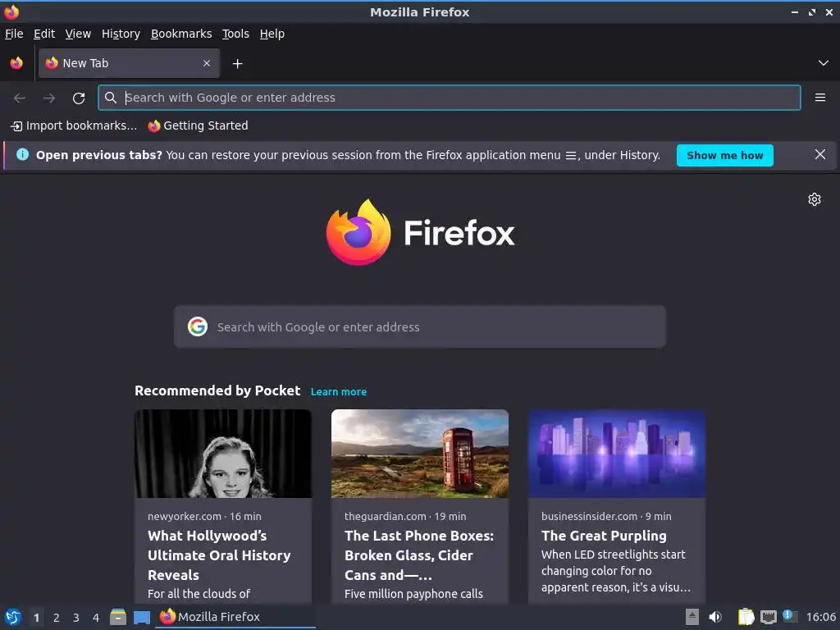Open the Judy Garland article thumbnail
The width and height of the screenshot is (840, 630).
(x=223, y=454)
